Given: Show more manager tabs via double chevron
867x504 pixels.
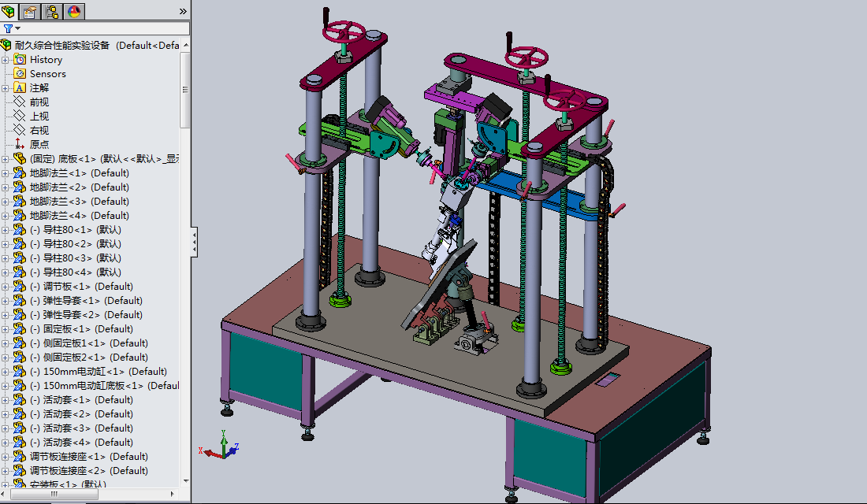Looking at the screenshot, I should (x=183, y=12).
